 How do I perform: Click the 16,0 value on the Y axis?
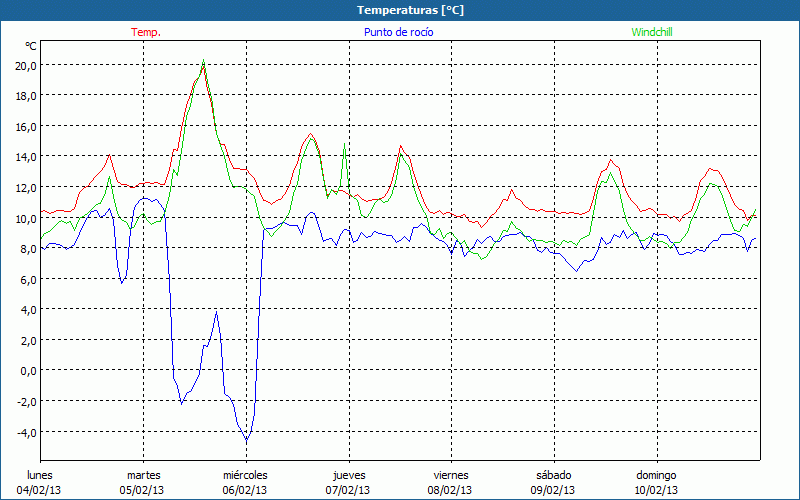[x=25, y=126]
